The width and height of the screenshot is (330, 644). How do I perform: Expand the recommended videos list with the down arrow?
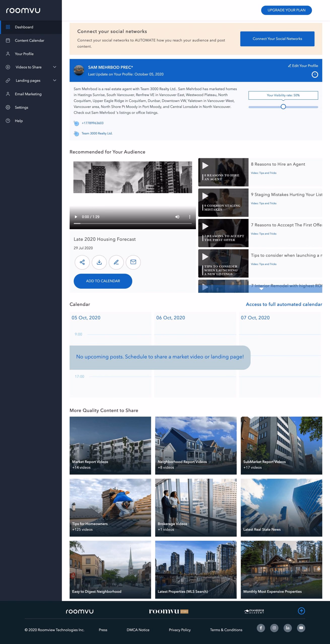point(261,289)
